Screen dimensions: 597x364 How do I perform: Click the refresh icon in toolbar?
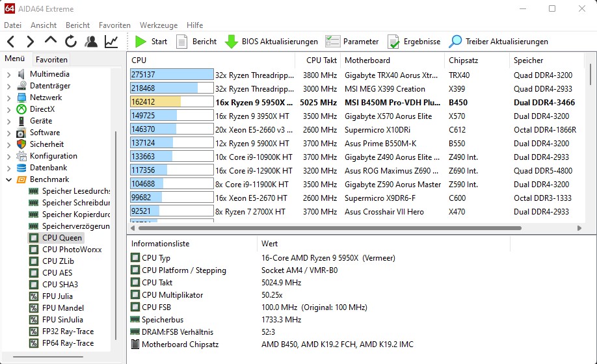[70, 42]
